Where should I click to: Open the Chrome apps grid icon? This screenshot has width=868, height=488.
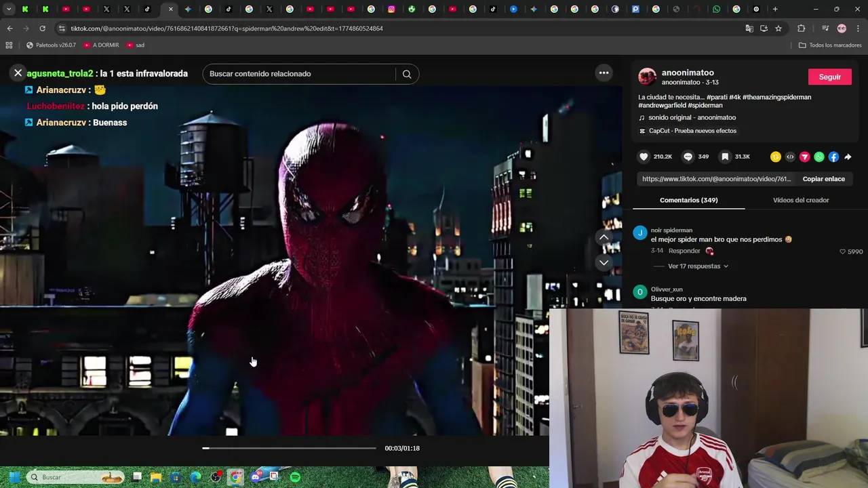9,45
